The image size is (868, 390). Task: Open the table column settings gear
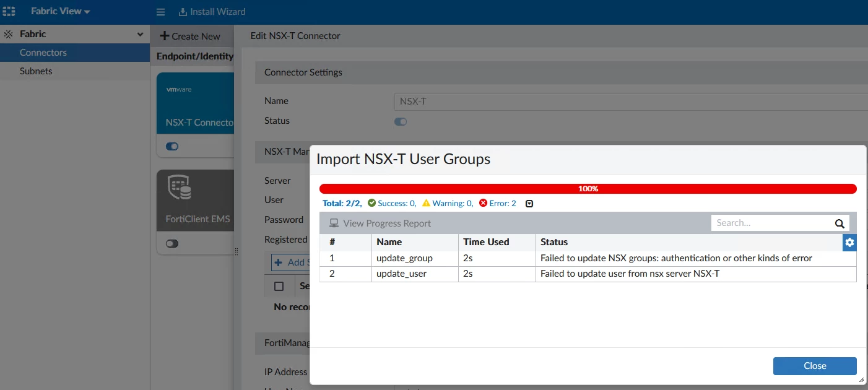(x=849, y=243)
